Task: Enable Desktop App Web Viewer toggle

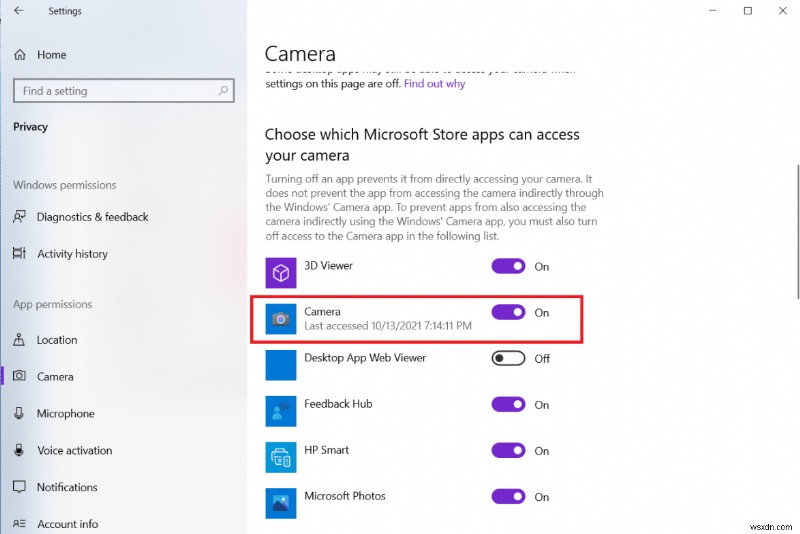Action: tap(508, 358)
